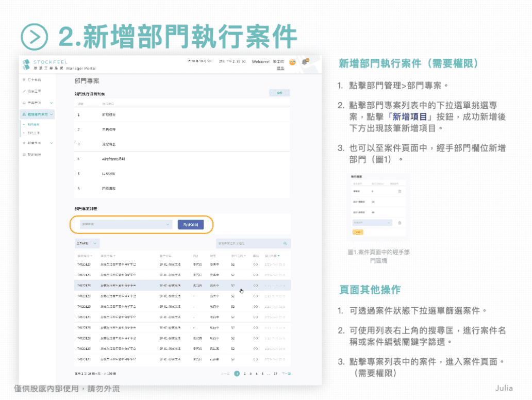Click the StockFeel logo
The height and width of the screenshot is (400, 532).
(26, 64)
